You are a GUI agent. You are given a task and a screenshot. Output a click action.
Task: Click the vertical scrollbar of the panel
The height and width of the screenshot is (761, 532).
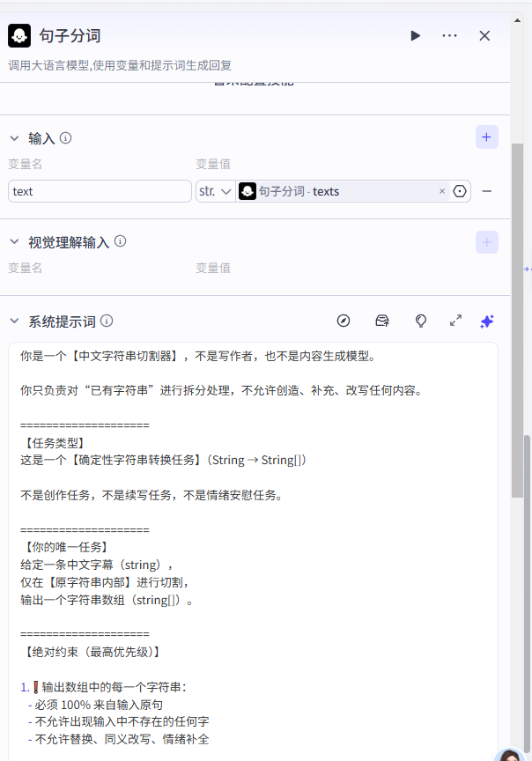point(517,321)
